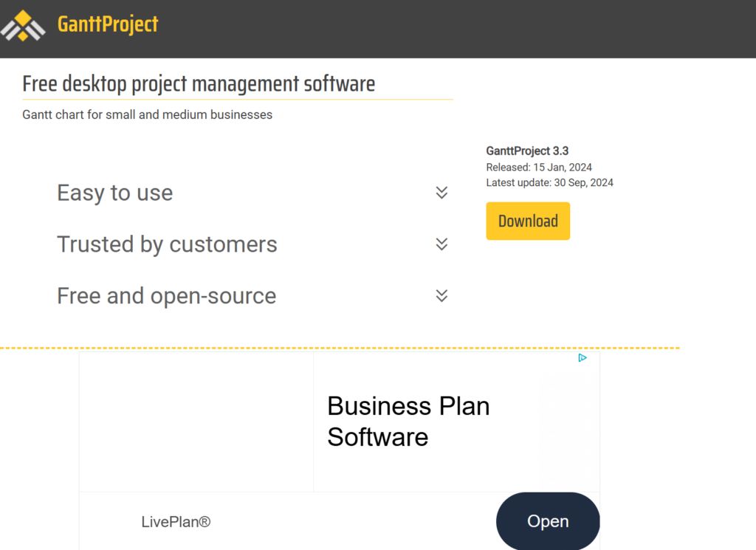756x550 pixels.
Task: Click the LivePlan® advertiser name
Action: [176, 521]
